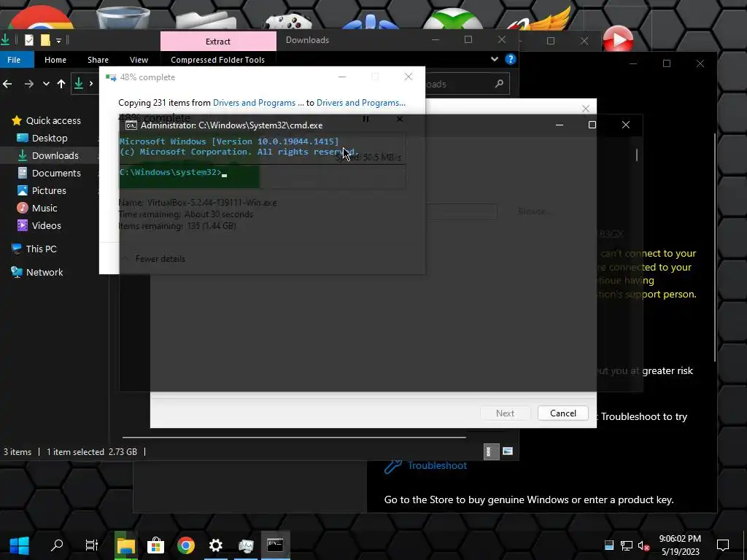
Task: Click the copy progress speed graph
Action: click(262, 162)
